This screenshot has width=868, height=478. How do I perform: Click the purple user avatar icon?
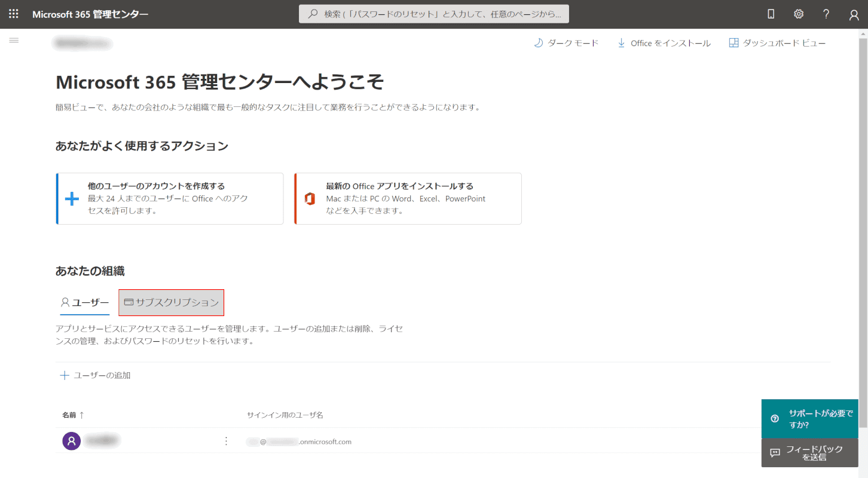coord(72,442)
